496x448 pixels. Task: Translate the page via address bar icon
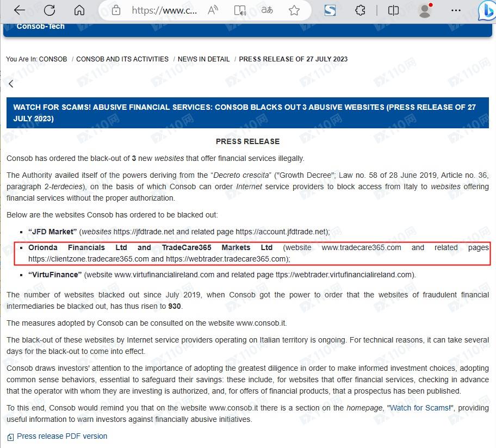click(267, 10)
